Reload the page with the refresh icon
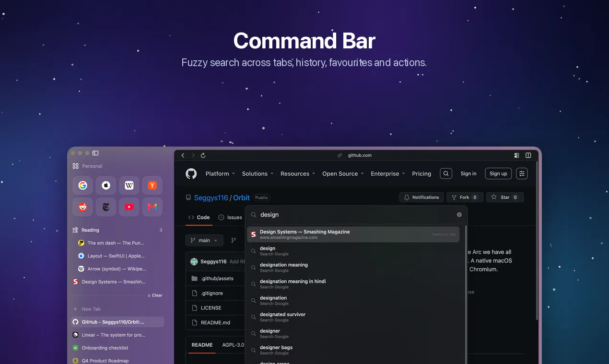Screen dimensions: 609x364 pyautogui.click(x=203, y=155)
